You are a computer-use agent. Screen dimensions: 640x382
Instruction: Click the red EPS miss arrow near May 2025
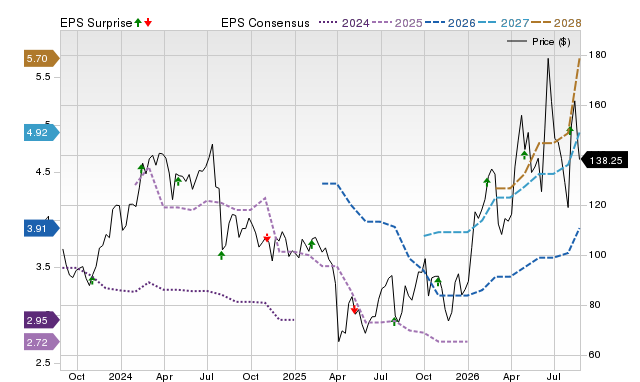click(x=354, y=309)
